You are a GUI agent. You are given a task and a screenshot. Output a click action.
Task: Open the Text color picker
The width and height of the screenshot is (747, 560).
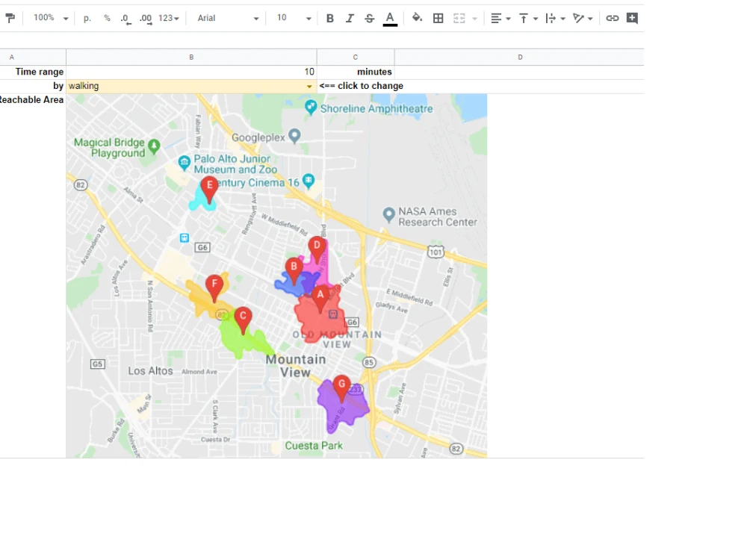click(x=389, y=18)
